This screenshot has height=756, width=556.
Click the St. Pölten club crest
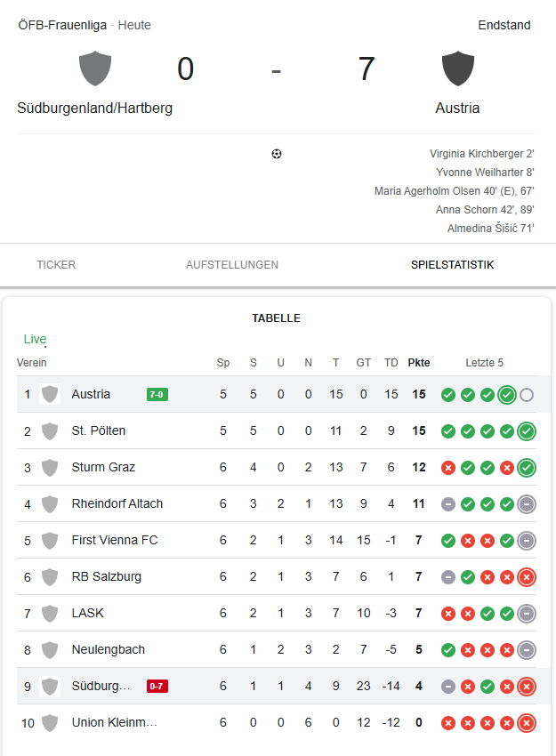[50, 431]
